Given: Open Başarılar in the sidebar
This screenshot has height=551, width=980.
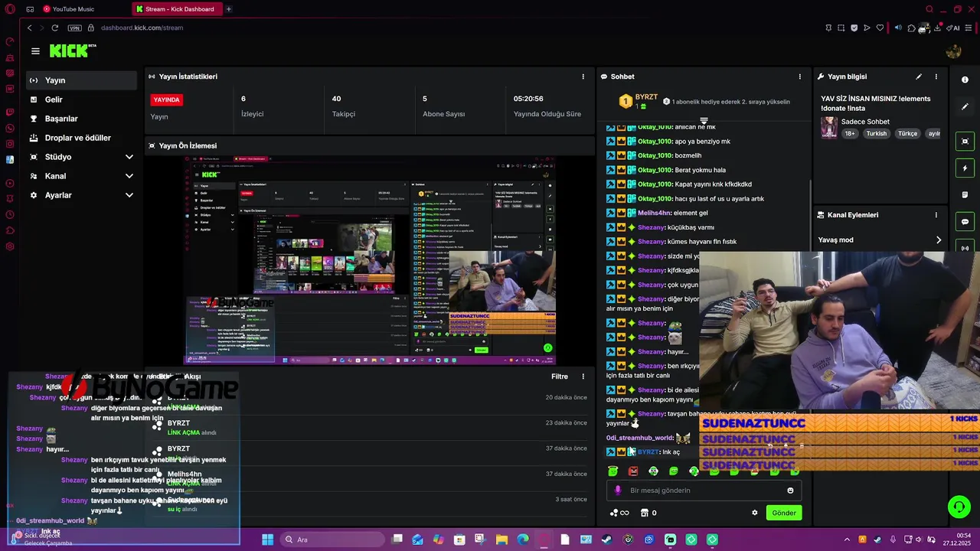Looking at the screenshot, I should pyautogui.click(x=81, y=119).
